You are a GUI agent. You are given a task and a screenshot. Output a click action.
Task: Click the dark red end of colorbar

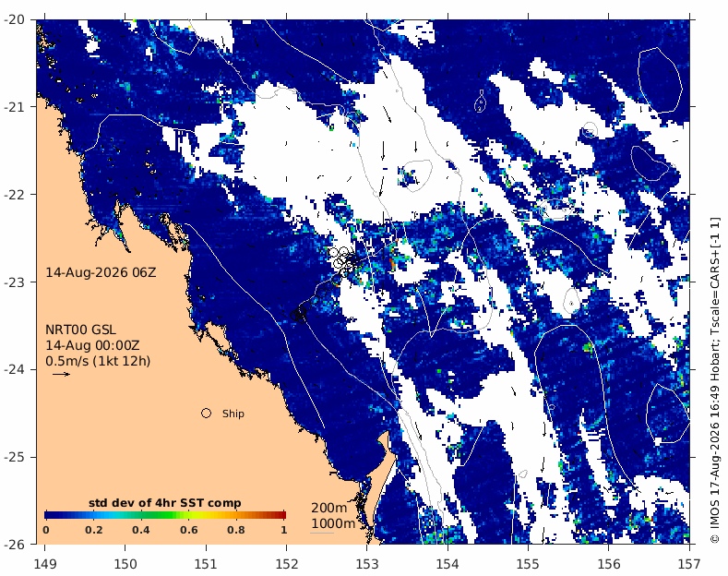point(280,515)
